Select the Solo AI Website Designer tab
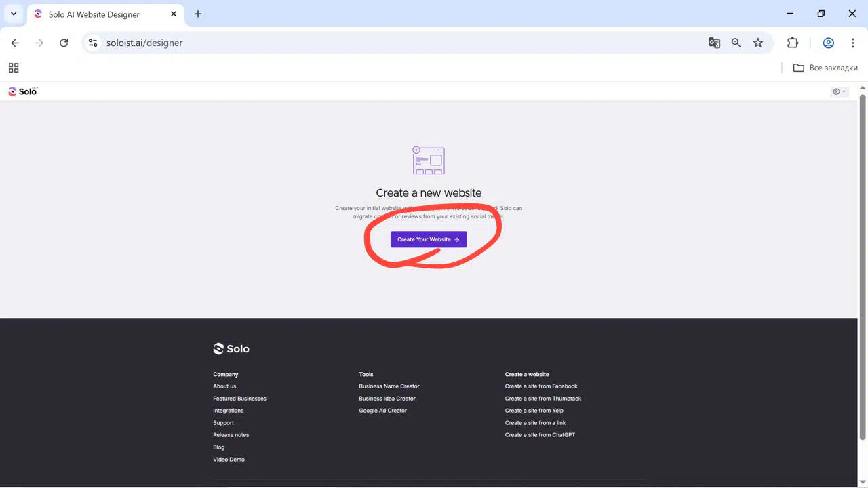The image size is (868, 488). [x=106, y=14]
